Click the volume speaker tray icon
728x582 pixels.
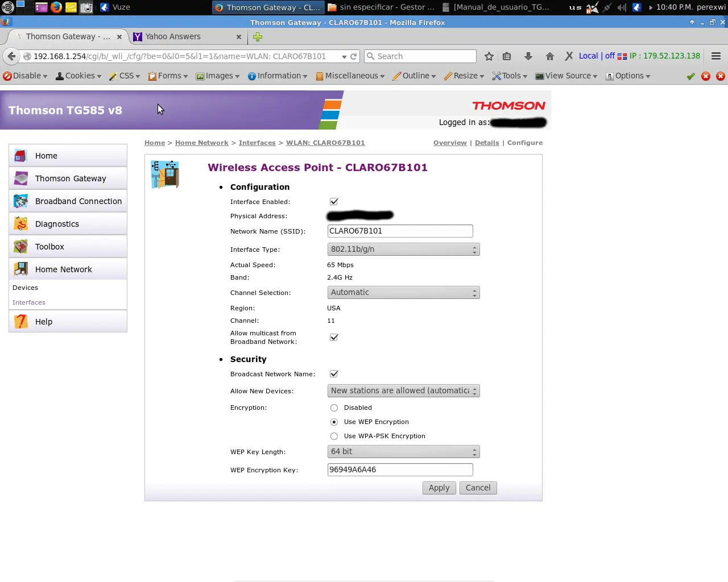[622, 7]
